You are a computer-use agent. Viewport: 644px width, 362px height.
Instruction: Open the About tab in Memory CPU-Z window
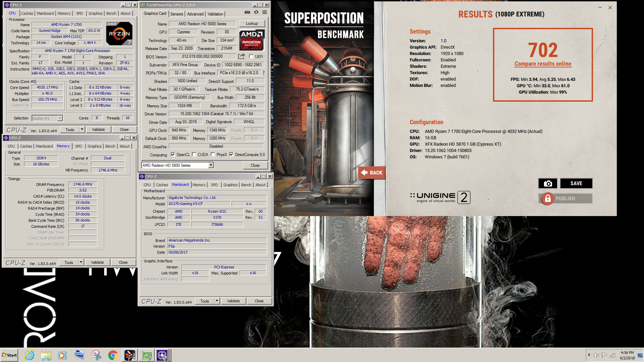tap(125, 146)
